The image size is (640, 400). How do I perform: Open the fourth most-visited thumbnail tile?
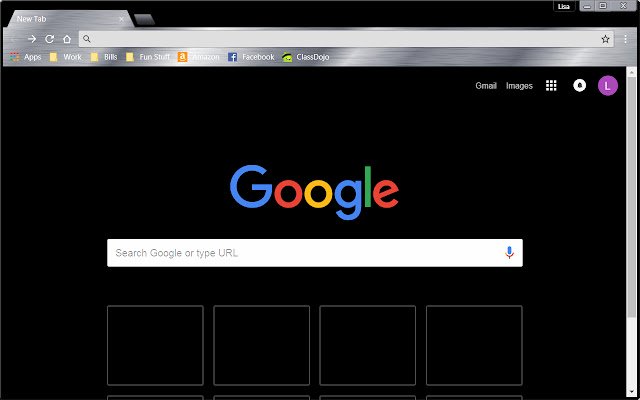click(x=474, y=345)
